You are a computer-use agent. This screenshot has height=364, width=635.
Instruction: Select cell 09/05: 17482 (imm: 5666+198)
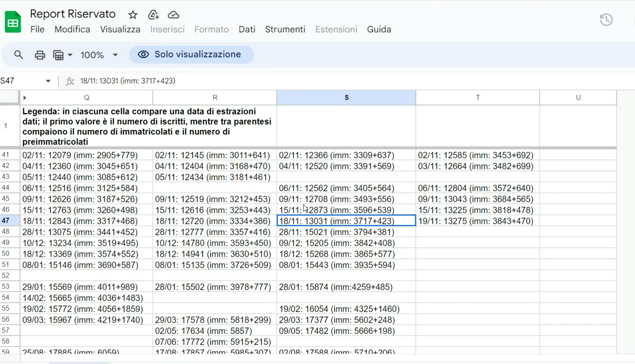pyautogui.click(x=346, y=331)
